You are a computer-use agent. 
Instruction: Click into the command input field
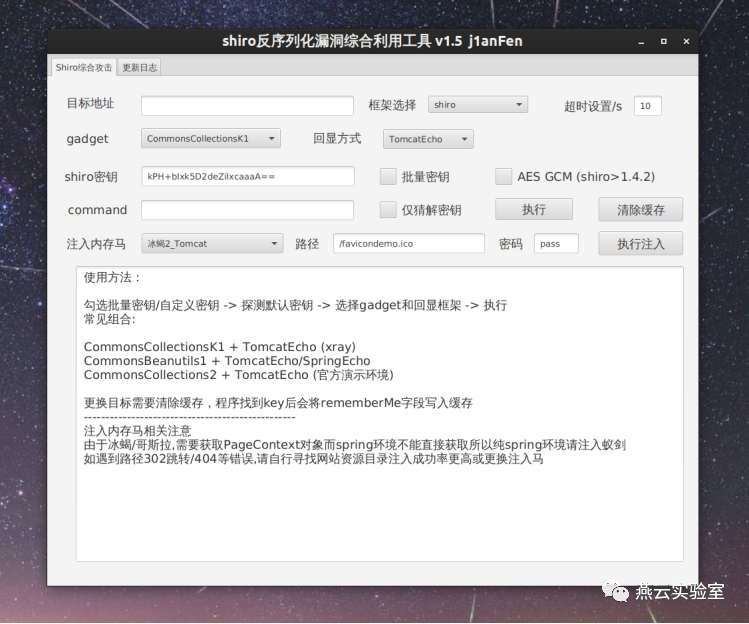(247, 210)
